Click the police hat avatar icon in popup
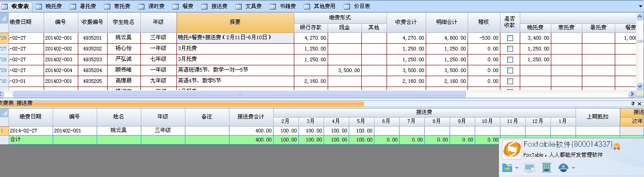Screen dimensions: 644x177 (x=563, y=168)
